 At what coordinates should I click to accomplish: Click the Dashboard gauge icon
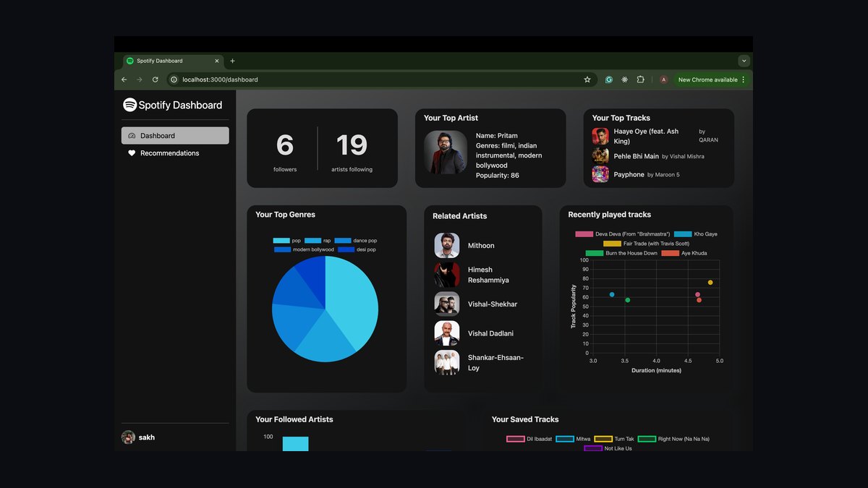132,136
